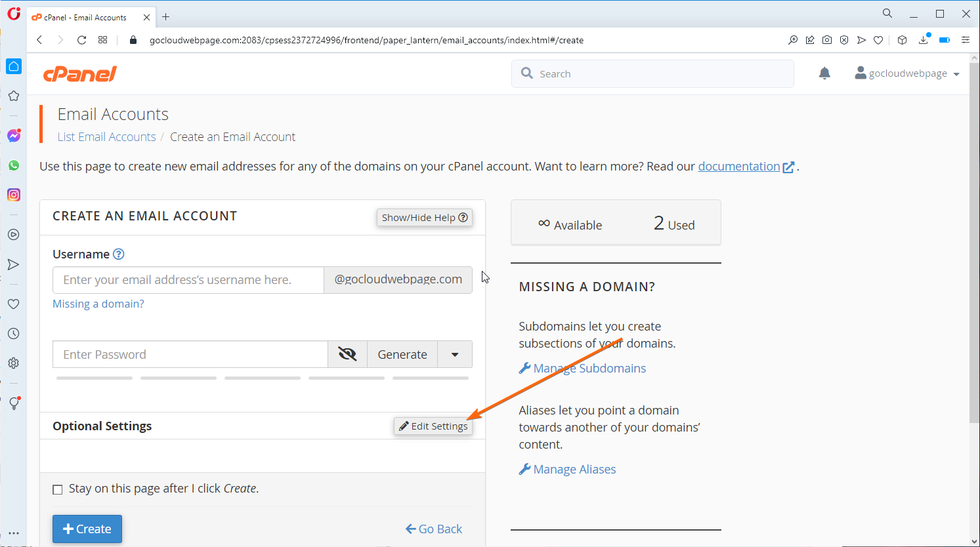
Task: Open cPanel notifications bell
Action: 825,73
